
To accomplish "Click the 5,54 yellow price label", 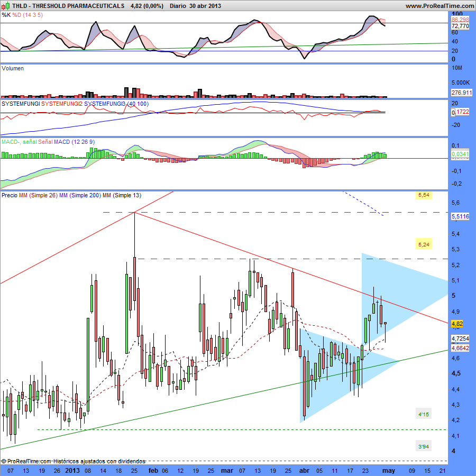I will [x=424, y=195].
